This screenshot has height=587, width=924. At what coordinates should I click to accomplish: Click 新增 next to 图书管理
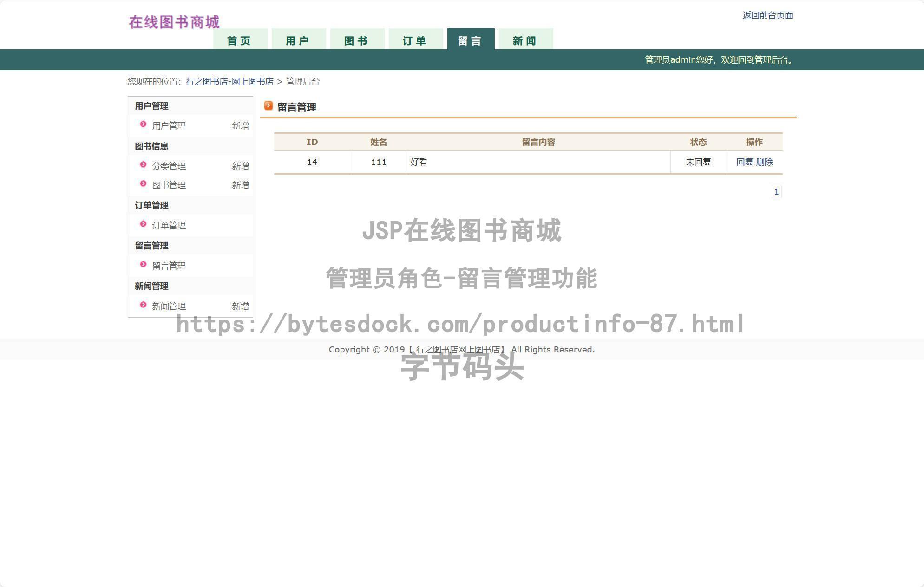click(240, 185)
